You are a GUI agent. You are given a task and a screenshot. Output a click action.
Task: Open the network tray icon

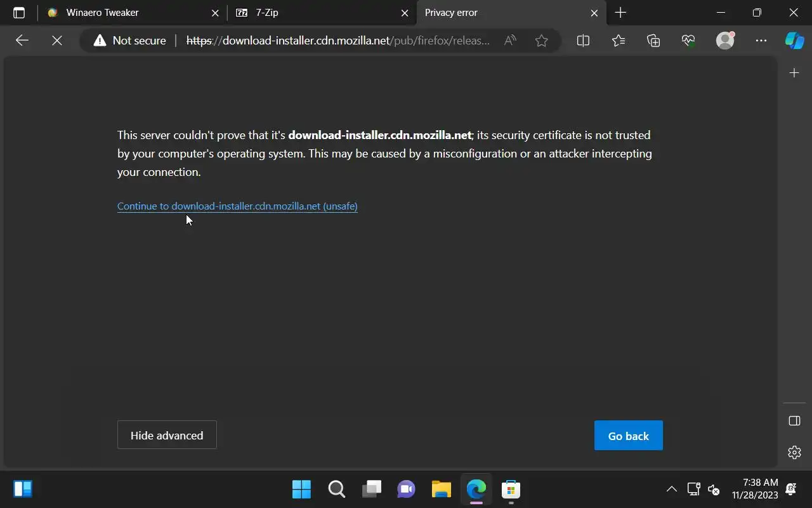(694, 489)
